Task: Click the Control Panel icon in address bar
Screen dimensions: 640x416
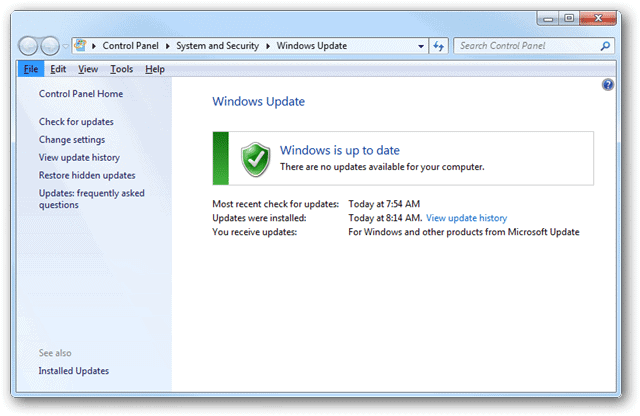Action: pyautogui.click(x=80, y=45)
